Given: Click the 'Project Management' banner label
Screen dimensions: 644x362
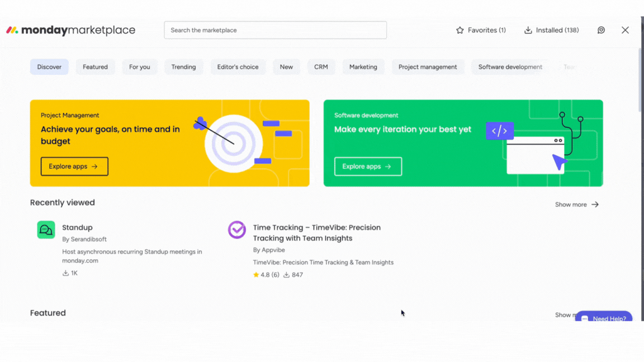Looking at the screenshot, I should click(x=70, y=115).
